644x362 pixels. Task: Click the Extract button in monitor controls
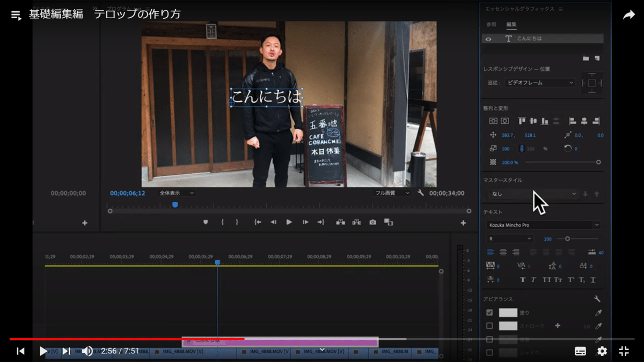coord(356,222)
